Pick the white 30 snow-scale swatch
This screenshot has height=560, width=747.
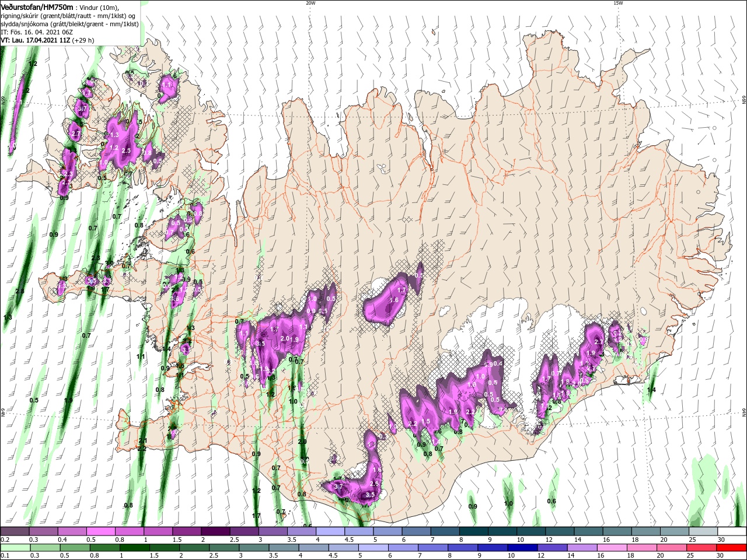(x=732, y=531)
